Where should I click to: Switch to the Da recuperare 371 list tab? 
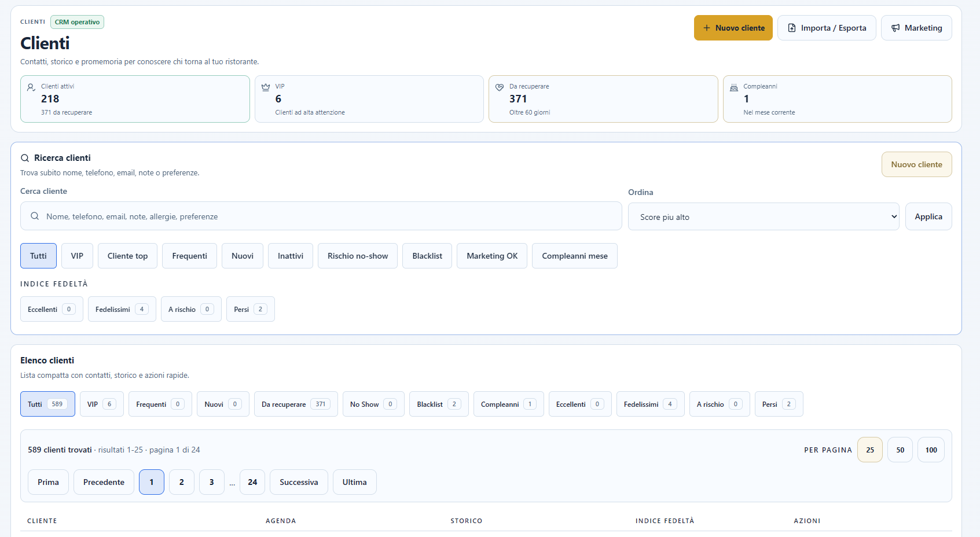pyautogui.click(x=296, y=404)
